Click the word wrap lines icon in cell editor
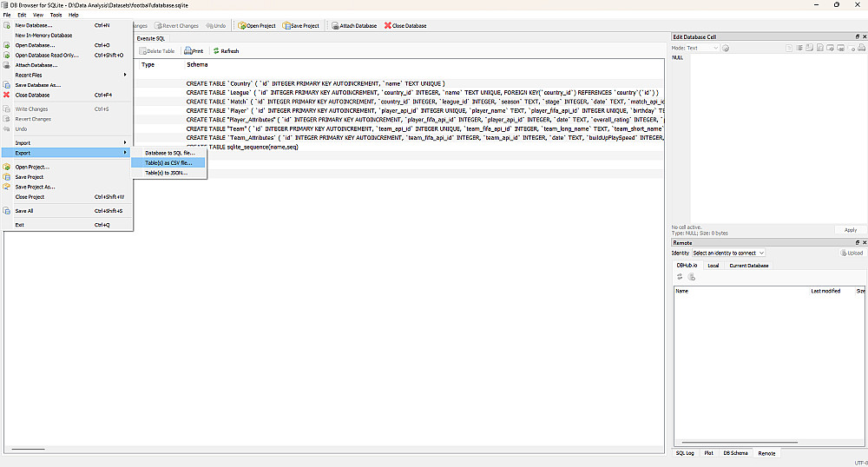The width and height of the screenshot is (868, 467). (799, 48)
